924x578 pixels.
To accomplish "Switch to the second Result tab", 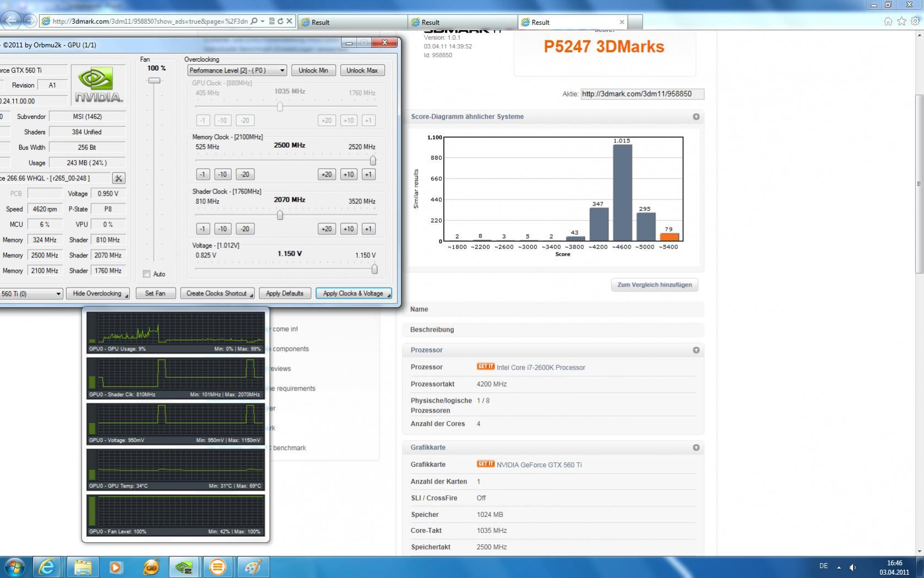I will pos(463,23).
